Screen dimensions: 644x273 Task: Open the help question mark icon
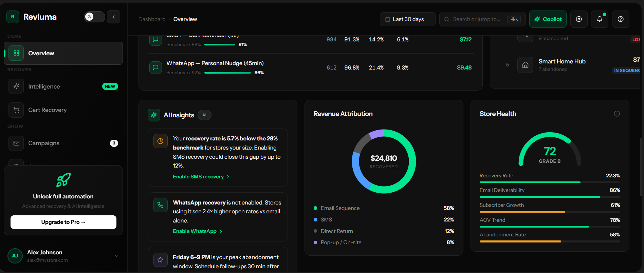pyautogui.click(x=621, y=19)
